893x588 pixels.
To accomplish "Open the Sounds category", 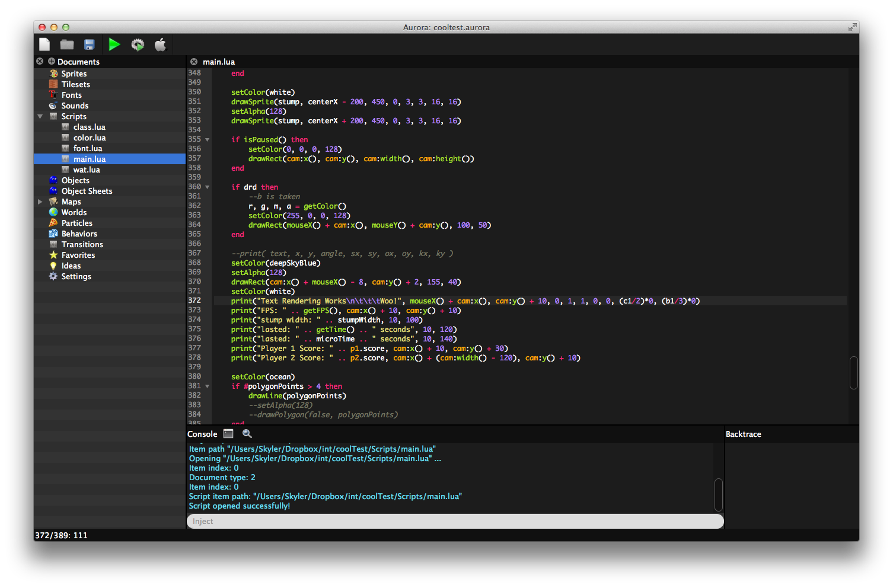I will click(75, 106).
